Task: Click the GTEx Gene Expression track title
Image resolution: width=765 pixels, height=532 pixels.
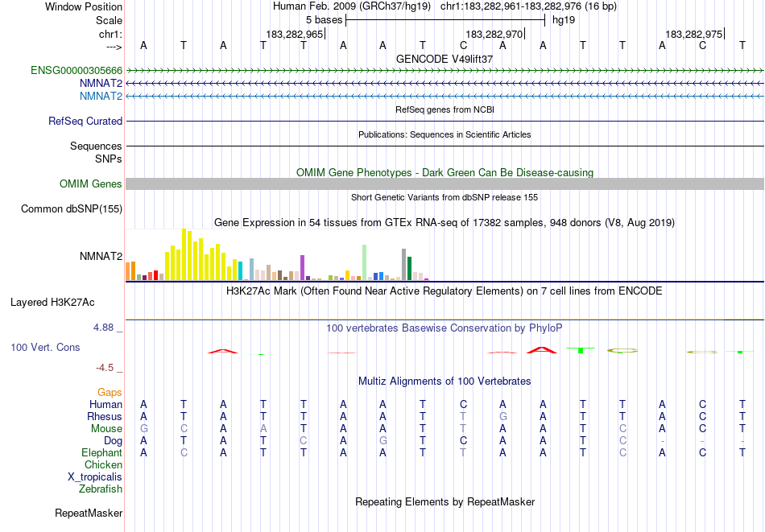Action: 445,223
